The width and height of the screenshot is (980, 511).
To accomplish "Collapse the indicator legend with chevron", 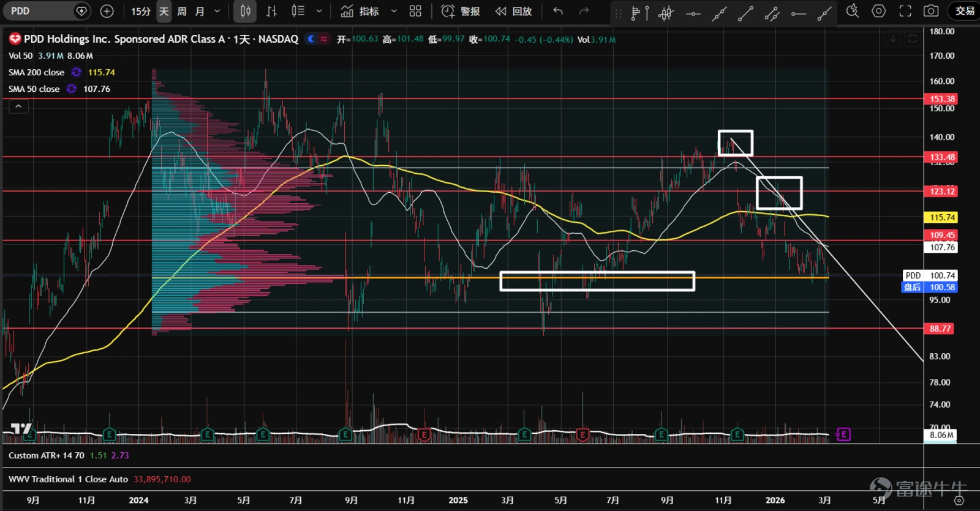I will tap(18, 106).
